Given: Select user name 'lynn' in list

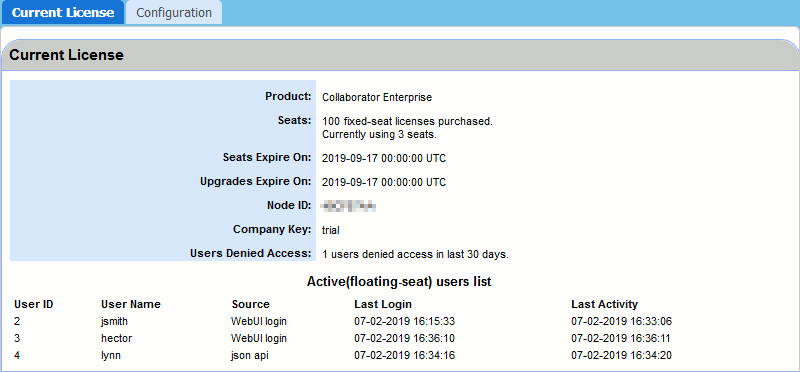Looking at the screenshot, I should point(111,355).
